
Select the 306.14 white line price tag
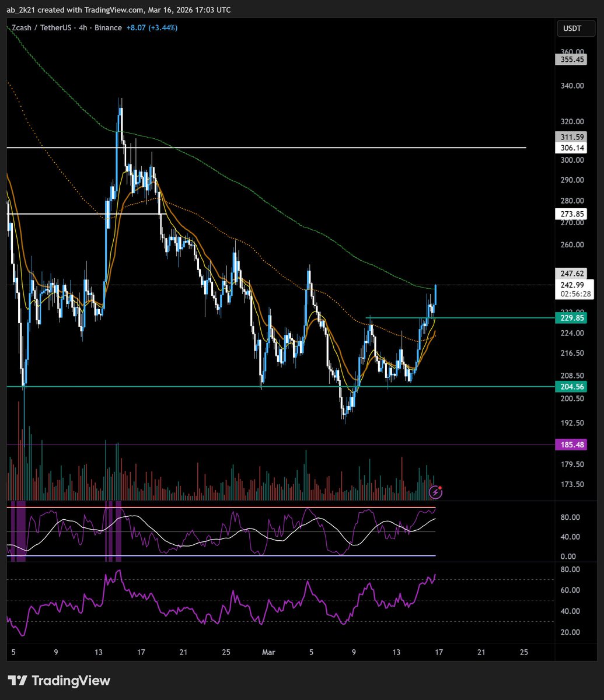pos(570,148)
